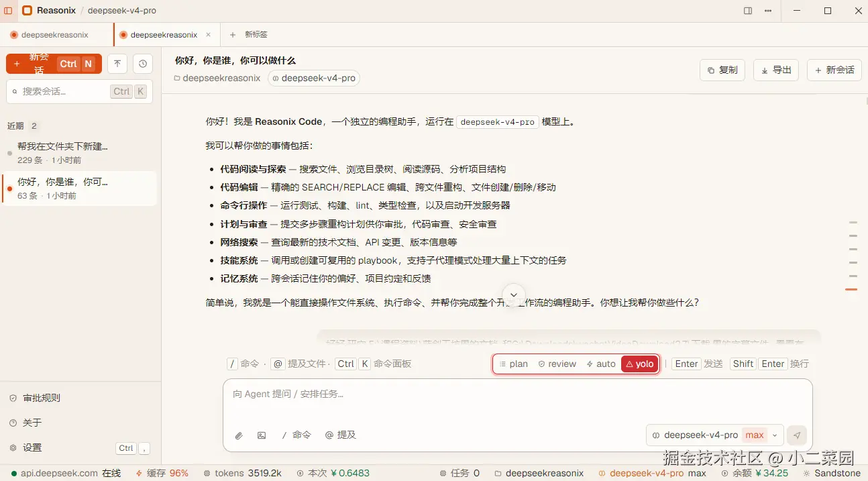The height and width of the screenshot is (481, 868).
Task: Open the three-dot more options menu
Action: tap(768, 11)
